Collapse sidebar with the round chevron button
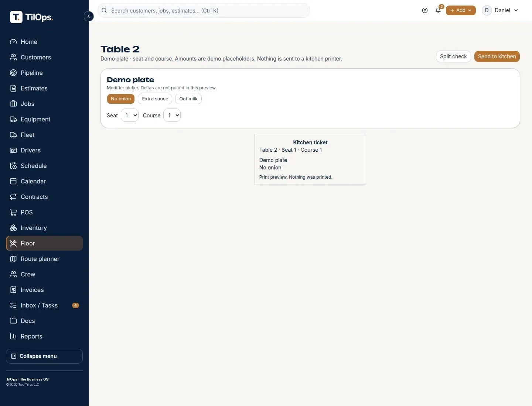This screenshot has width=532, height=406. point(89,16)
